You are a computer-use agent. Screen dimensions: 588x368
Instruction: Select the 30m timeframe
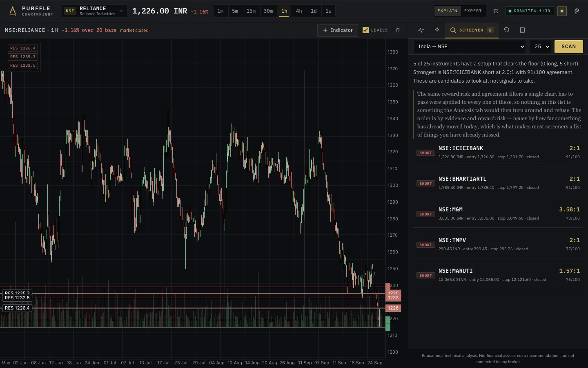tap(268, 11)
